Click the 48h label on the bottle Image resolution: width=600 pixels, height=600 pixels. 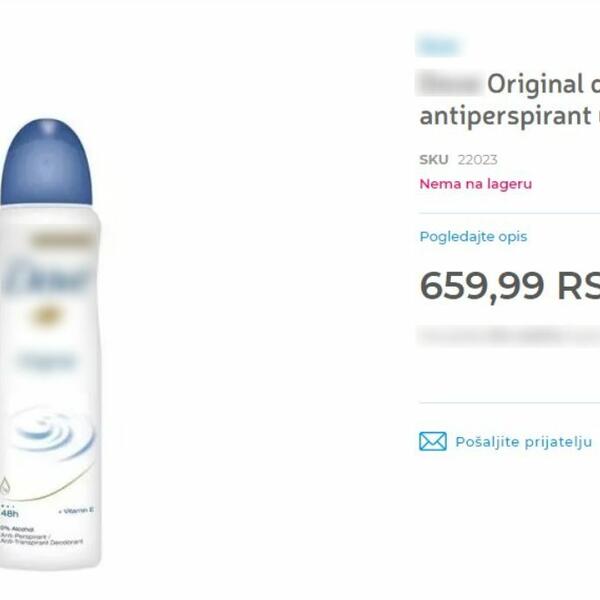tap(9, 513)
